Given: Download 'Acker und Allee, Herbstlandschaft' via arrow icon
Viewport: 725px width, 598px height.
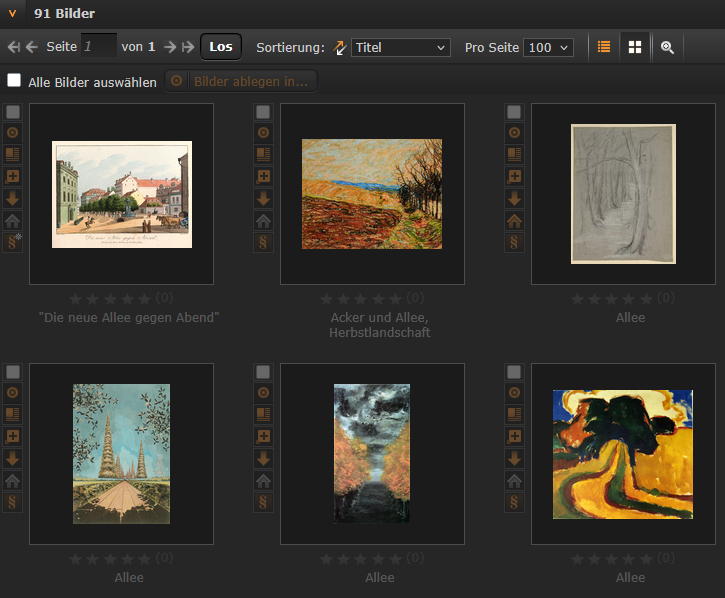Looking at the screenshot, I should coord(263,198).
